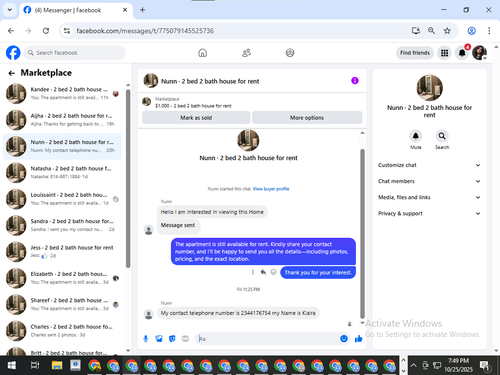Open View buyer profile link
This screenshot has height=375, width=500.
pos(271,189)
